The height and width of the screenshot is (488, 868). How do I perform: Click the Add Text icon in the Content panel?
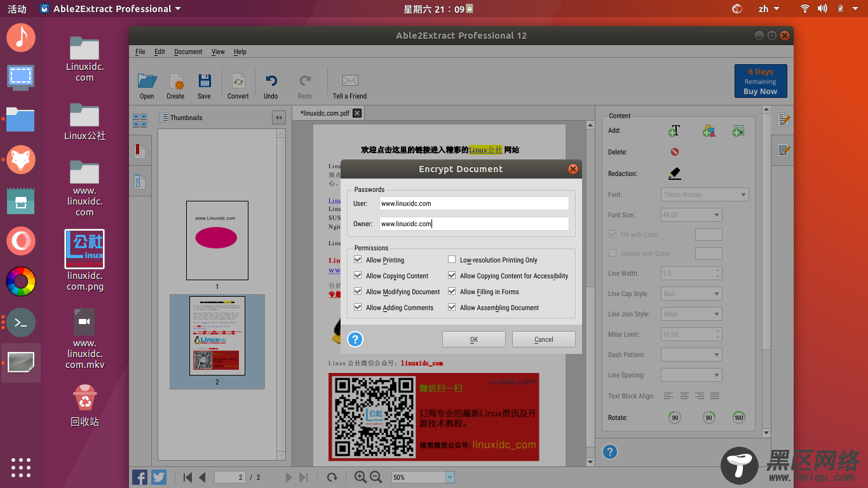point(674,131)
